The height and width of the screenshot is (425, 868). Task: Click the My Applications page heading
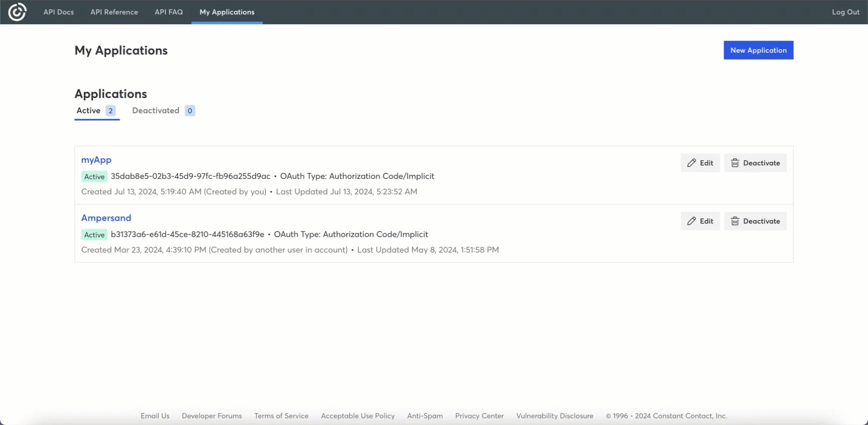(x=121, y=51)
